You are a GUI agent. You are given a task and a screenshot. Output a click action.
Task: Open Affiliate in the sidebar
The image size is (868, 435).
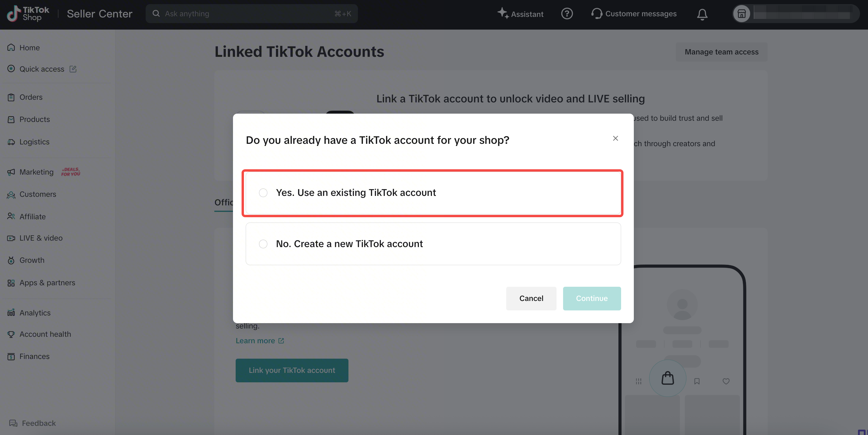tap(33, 217)
